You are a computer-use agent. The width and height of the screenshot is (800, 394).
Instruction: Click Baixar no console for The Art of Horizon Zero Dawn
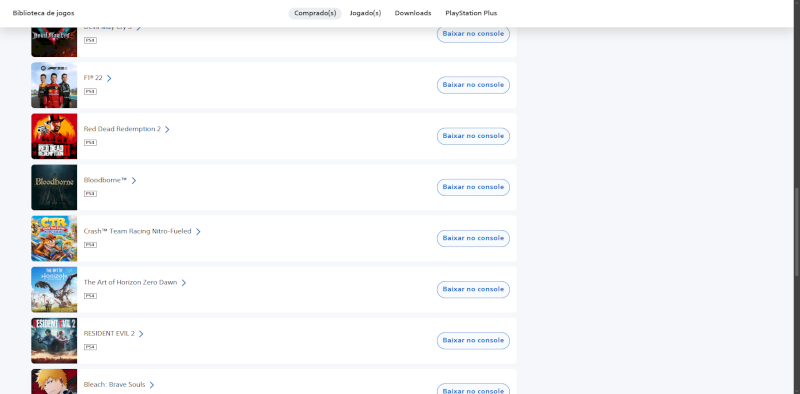(473, 289)
